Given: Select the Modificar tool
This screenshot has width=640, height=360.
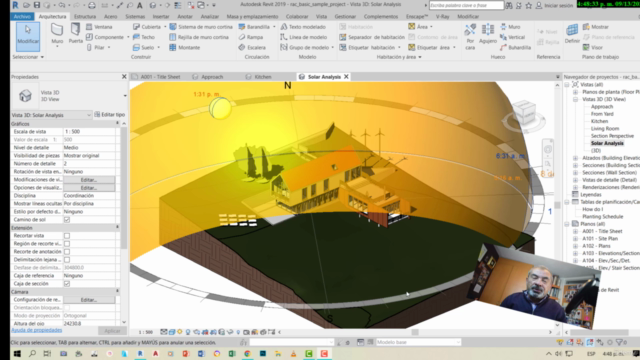Looking at the screenshot, I should tap(28, 37).
